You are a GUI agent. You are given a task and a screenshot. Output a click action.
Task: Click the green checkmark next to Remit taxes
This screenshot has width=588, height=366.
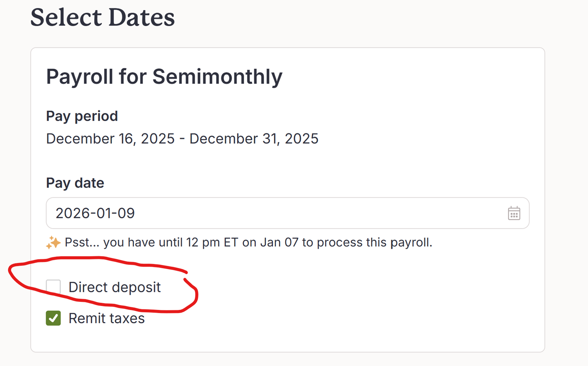point(54,318)
